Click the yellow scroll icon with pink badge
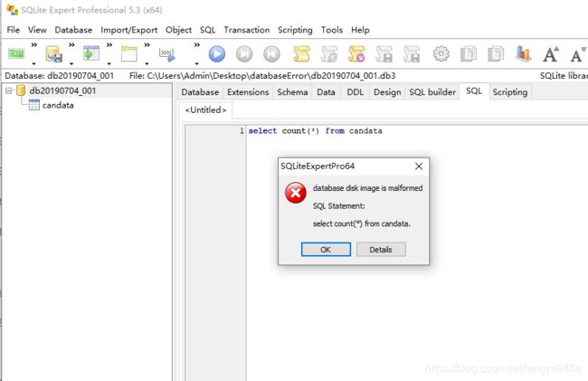Viewport: 588px width, 381px height. [x=356, y=54]
